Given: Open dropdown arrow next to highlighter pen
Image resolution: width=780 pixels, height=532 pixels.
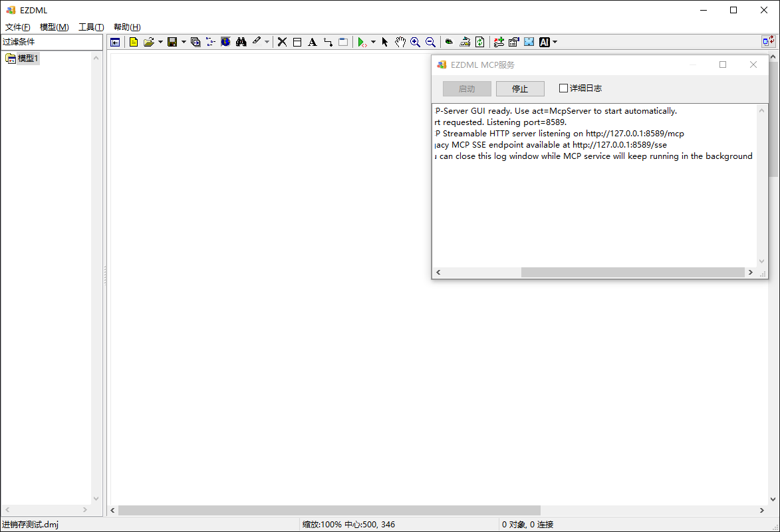Looking at the screenshot, I should coord(267,43).
